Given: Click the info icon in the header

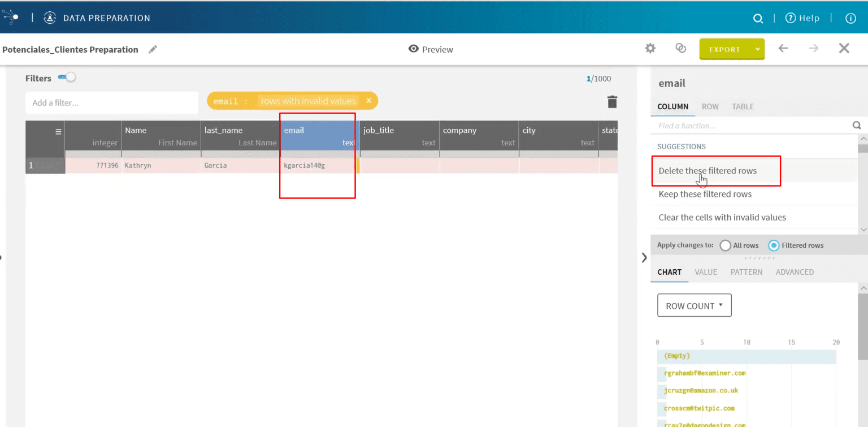Looking at the screenshot, I should click(x=850, y=18).
